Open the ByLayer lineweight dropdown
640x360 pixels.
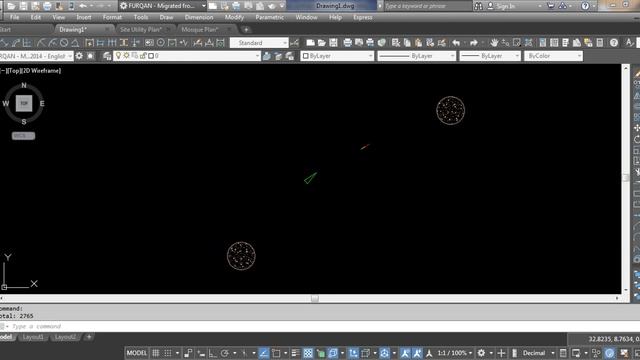(x=490, y=56)
